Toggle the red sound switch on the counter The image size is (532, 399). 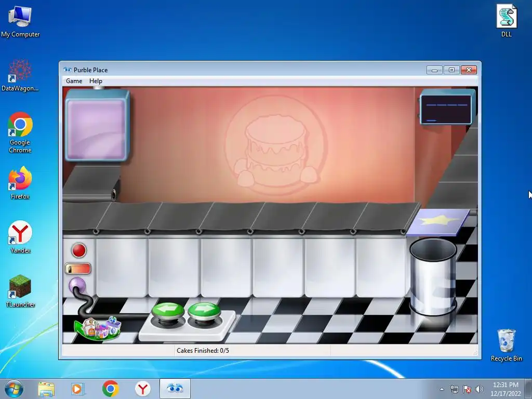(78, 269)
